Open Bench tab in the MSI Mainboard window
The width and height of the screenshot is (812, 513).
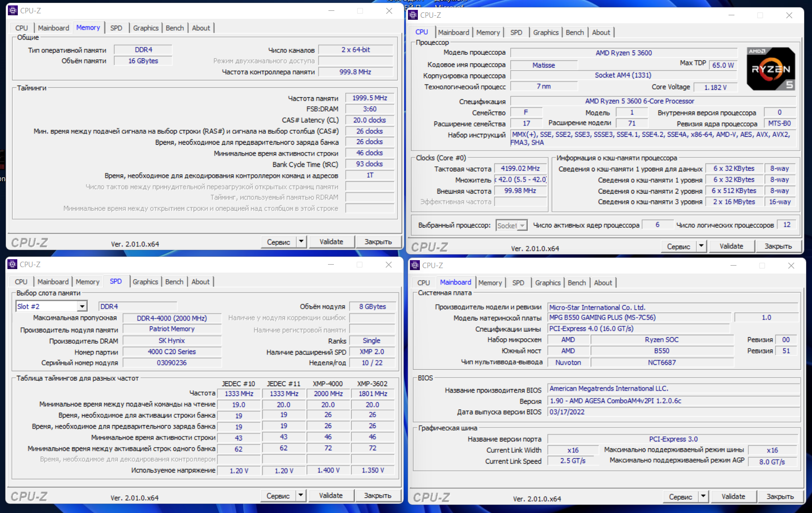click(577, 283)
